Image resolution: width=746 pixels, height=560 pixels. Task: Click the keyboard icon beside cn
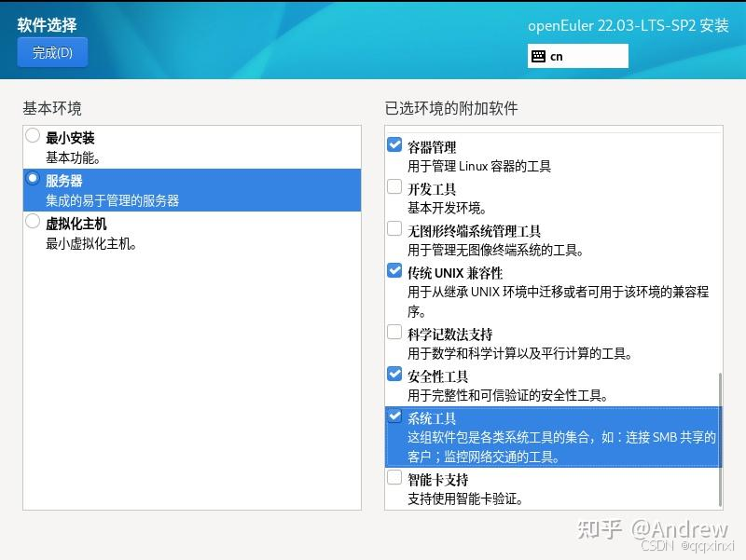pyautogui.click(x=539, y=56)
